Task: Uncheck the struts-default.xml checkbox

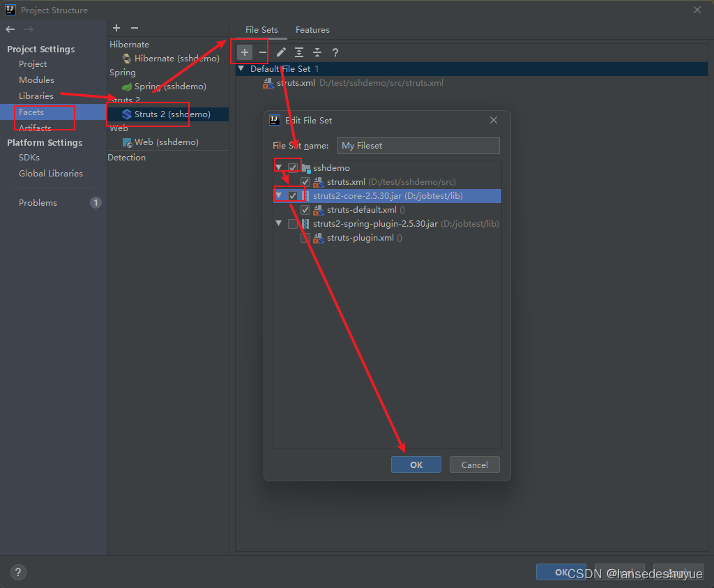Action: click(305, 210)
